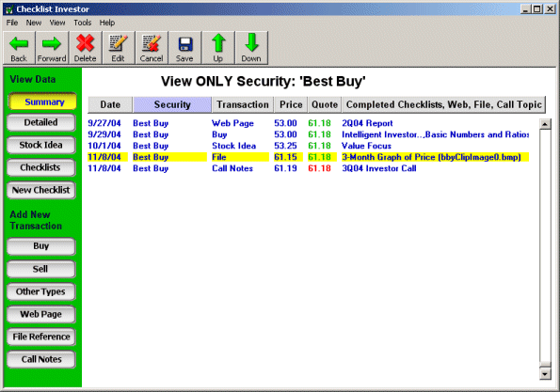Image resolution: width=560 pixels, height=392 pixels.
Task: Click the Best Buy security cell in the Stock Idea row
Action: [x=151, y=146]
